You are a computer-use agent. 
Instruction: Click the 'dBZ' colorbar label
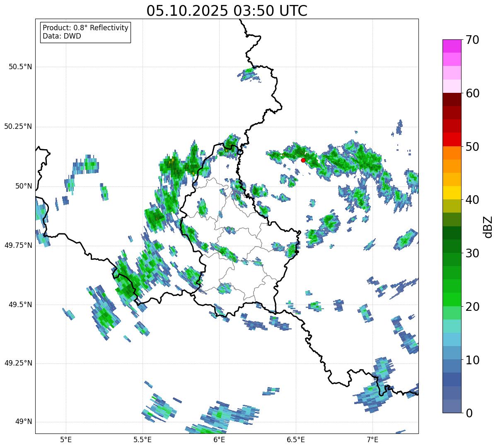coord(488,227)
